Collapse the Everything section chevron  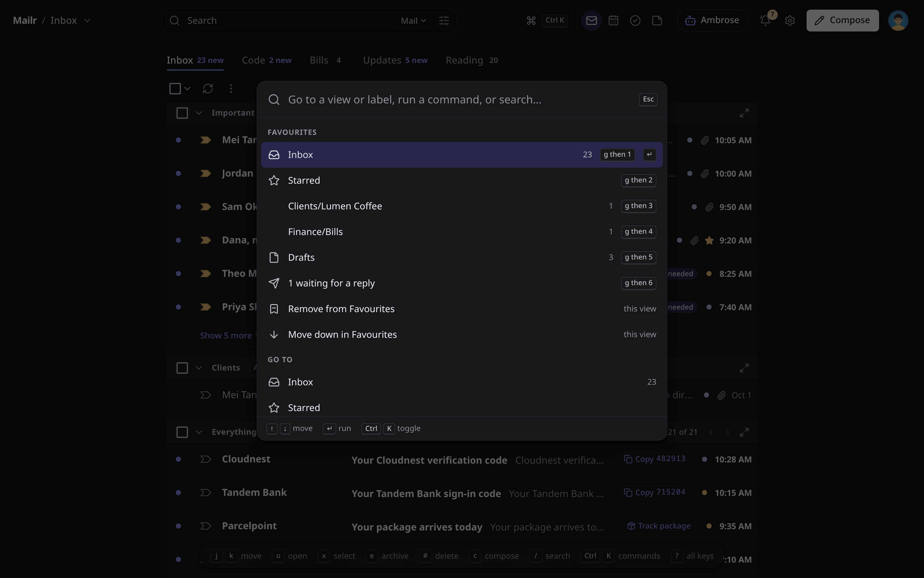pos(199,432)
